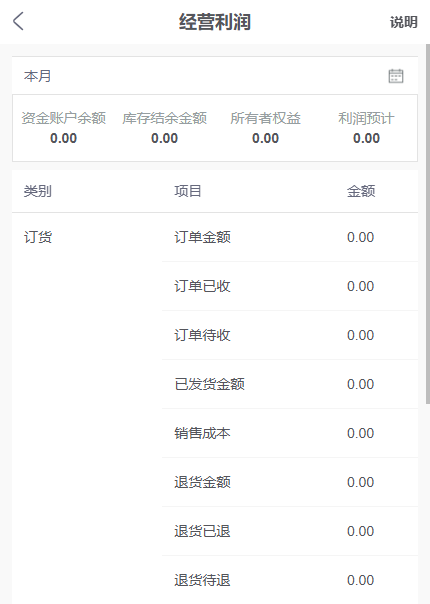
Task: Click the amount in 退货待退 row
Action: 361,580
